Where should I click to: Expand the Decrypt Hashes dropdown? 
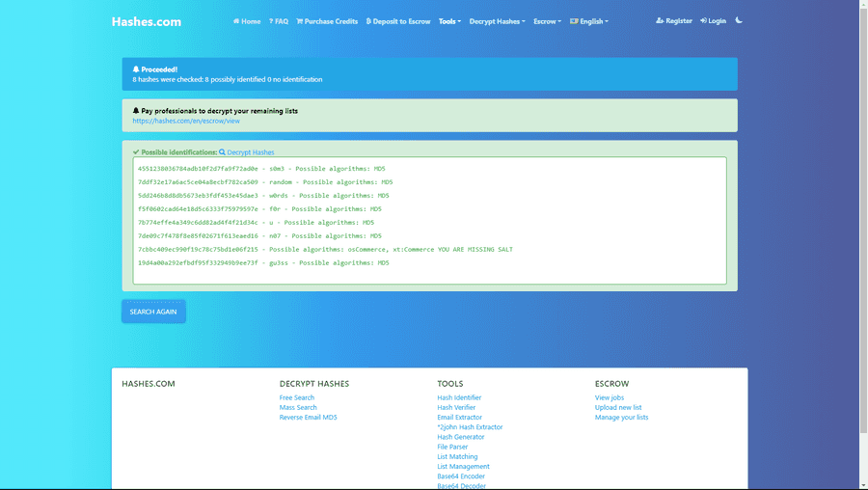click(497, 21)
